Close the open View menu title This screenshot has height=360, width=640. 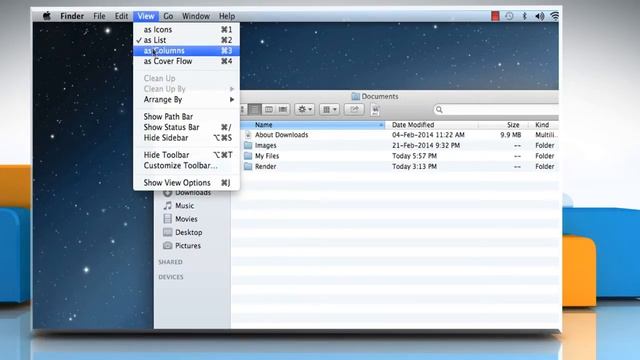coord(146,16)
